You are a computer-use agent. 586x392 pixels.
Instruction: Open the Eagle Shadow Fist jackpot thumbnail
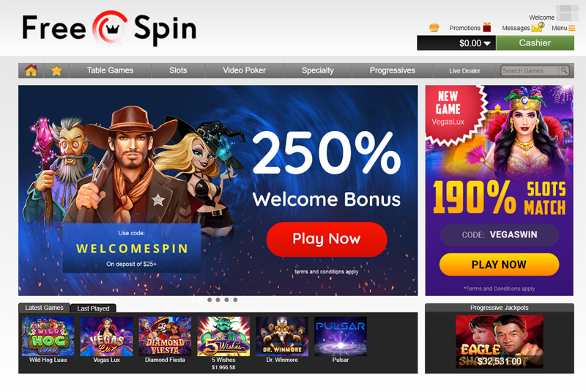pyautogui.click(x=500, y=341)
